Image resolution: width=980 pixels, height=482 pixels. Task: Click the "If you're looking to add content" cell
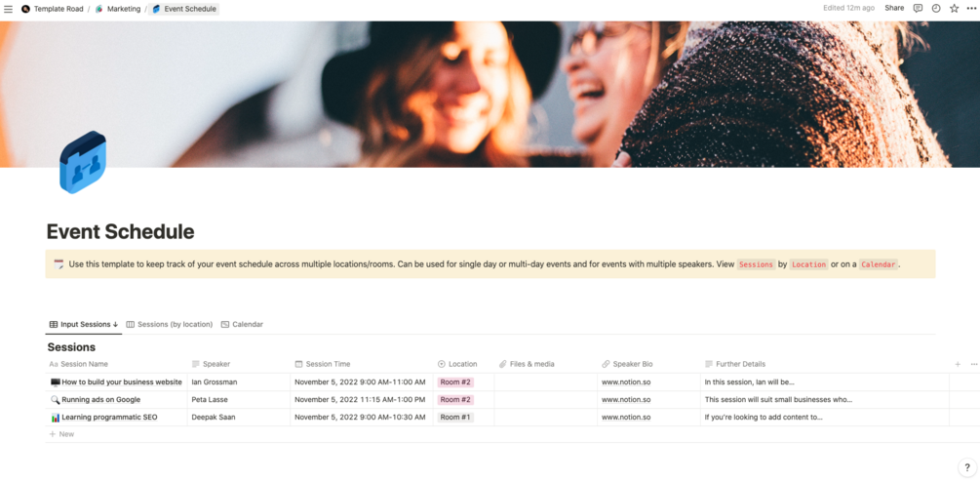click(x=825, y=417)
